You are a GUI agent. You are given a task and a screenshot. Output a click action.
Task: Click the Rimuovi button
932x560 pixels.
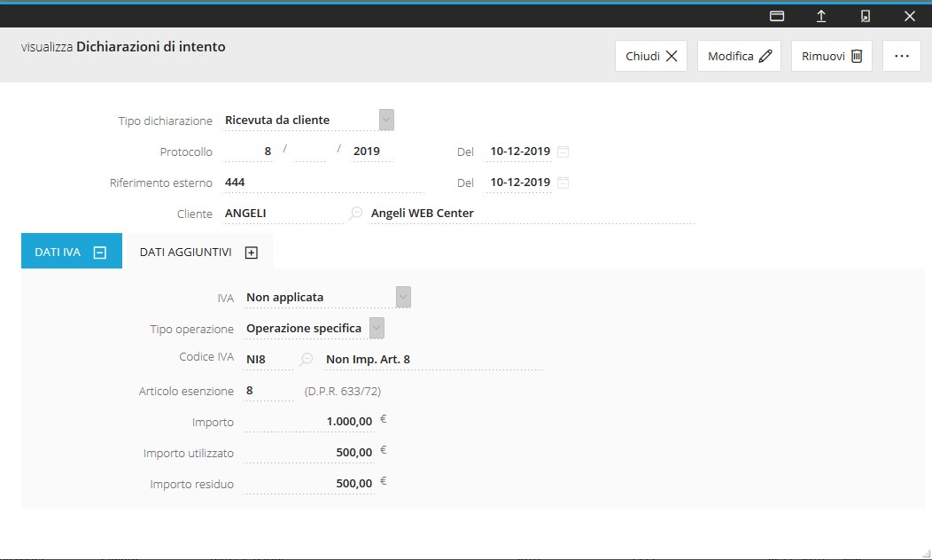coord(832,56)
